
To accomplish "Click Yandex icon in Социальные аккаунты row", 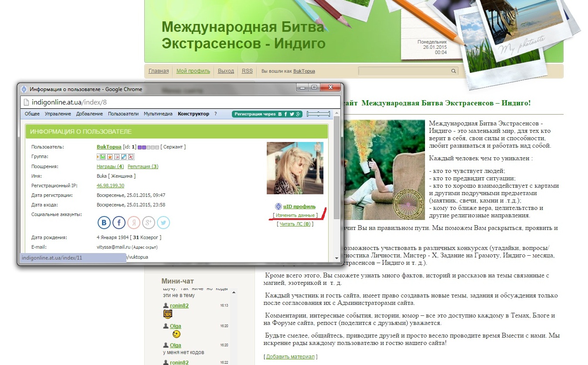I will pos(134,223).
